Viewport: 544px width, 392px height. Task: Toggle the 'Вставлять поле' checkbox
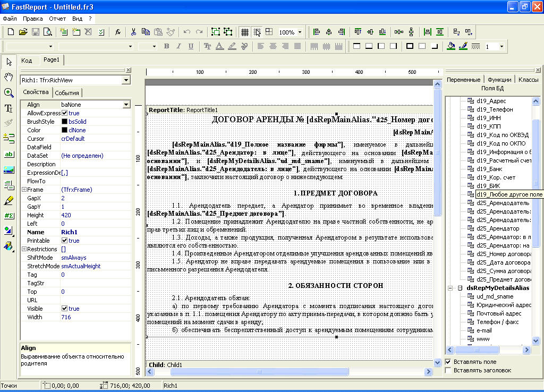(x=448, y=362)
